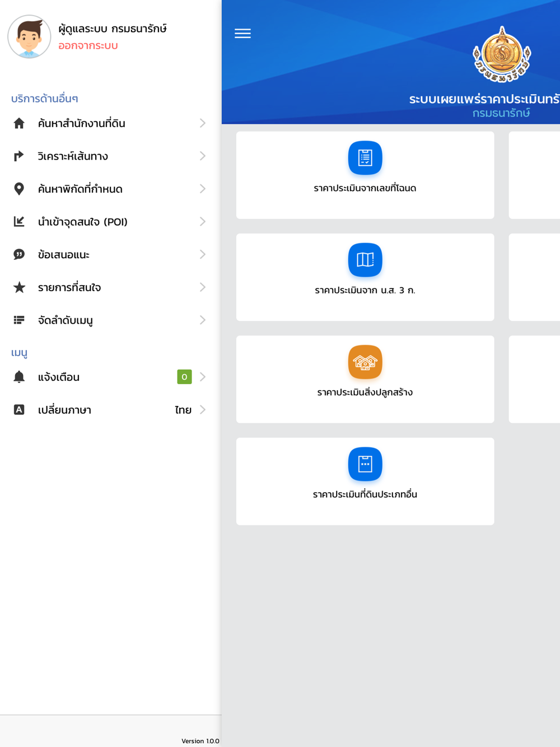
Task: Click the กรมธนารักษ์ golden emblem logo
Action: pyautogui.click(x=502, y=55)
